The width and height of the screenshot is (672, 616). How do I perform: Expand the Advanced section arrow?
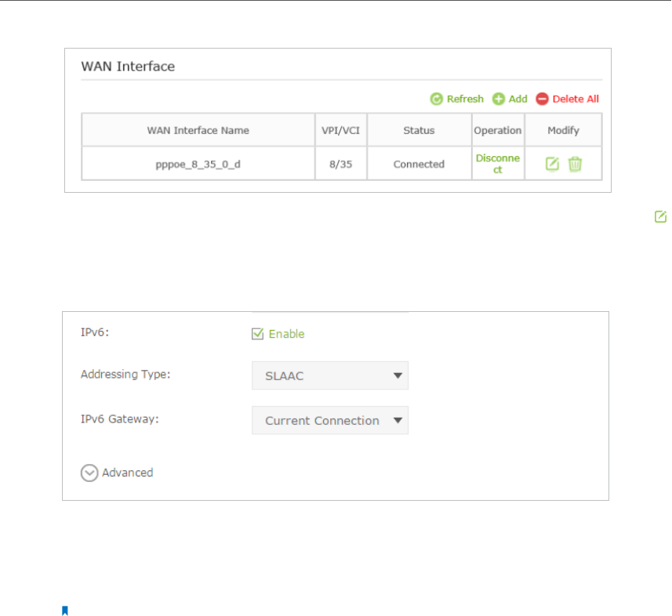pos(89,473)
